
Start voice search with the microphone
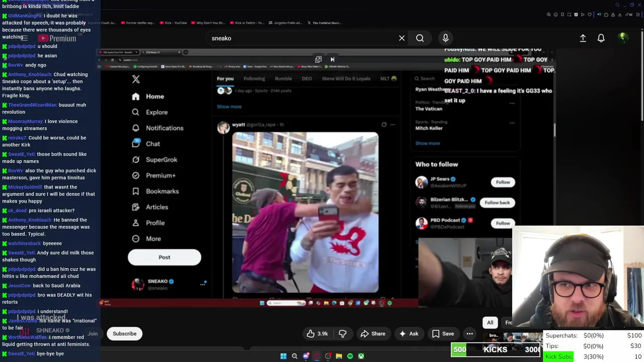point(445,38)
